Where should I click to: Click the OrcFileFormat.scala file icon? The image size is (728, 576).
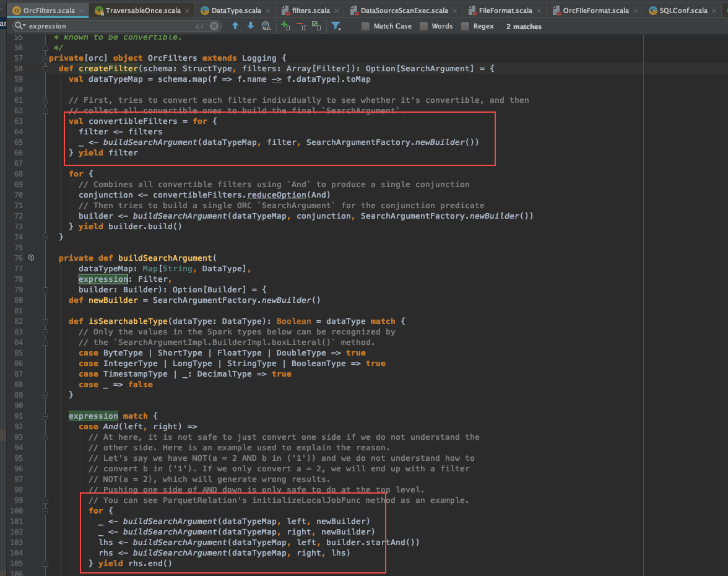tap(556, 10)
